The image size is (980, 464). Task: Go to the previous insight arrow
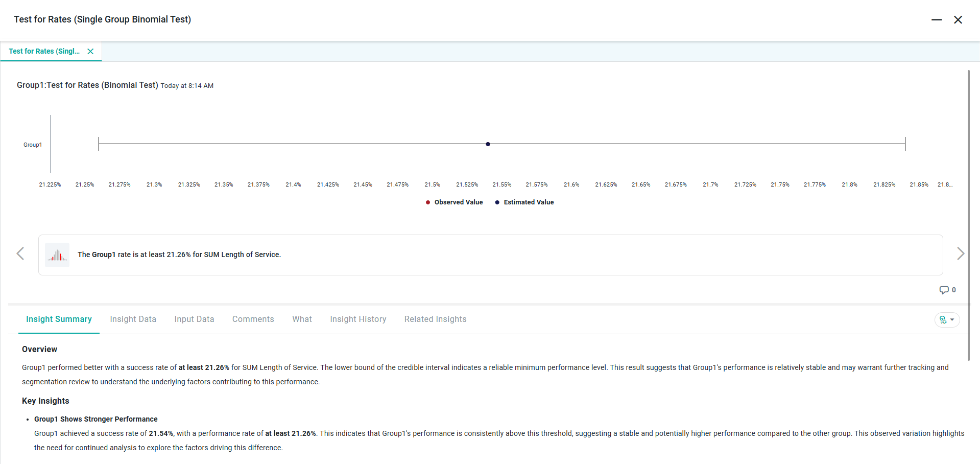click(20, 253)
